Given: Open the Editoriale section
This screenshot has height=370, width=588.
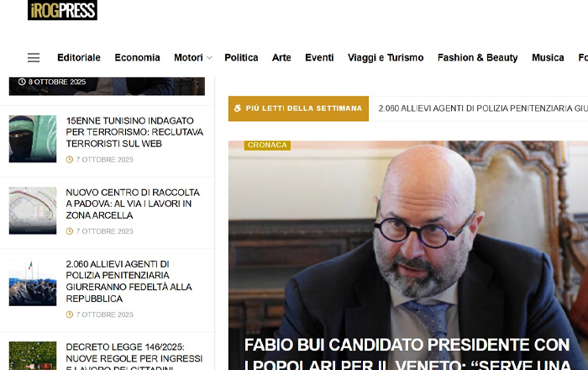Looking at the screenshot, I should click(79, 57).
